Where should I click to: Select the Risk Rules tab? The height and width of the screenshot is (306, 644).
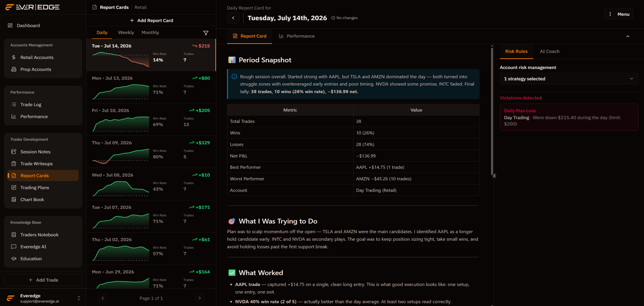516,51
